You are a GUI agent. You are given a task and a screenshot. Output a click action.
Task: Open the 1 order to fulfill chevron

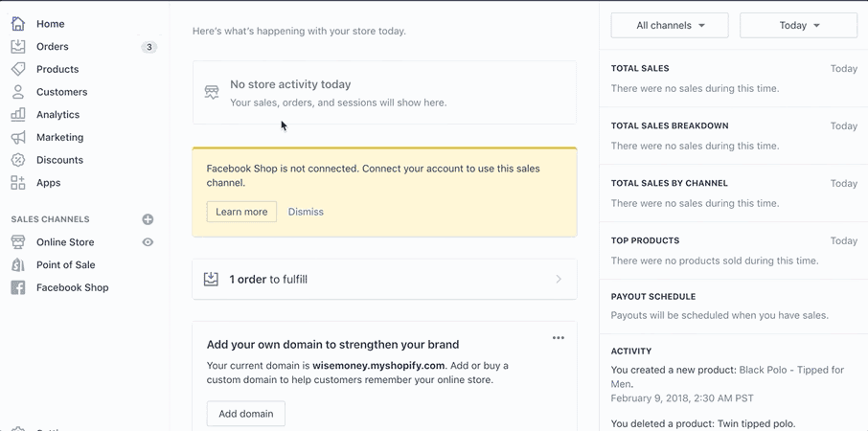pyautogui.click(x=559, y=279)
